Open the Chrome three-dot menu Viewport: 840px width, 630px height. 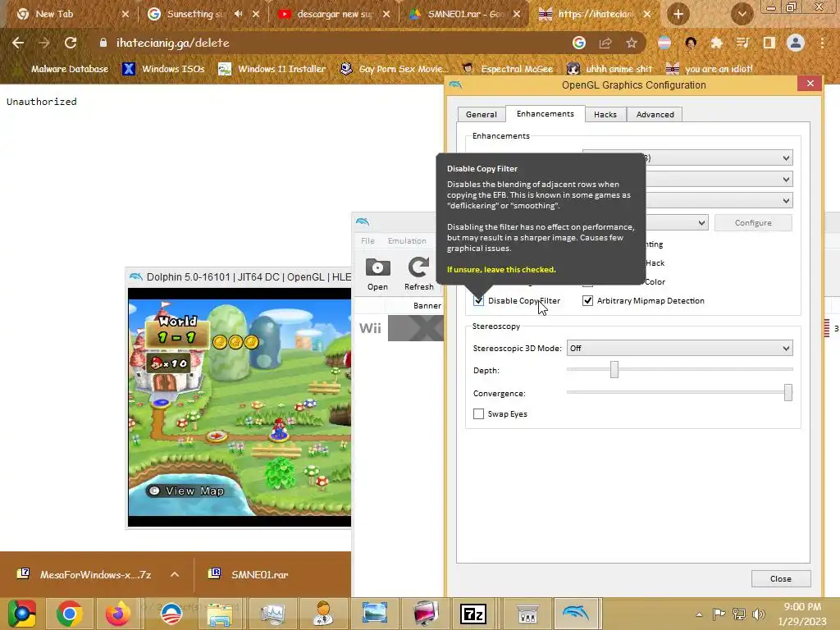pyautogui.click(x=822, y=43)
